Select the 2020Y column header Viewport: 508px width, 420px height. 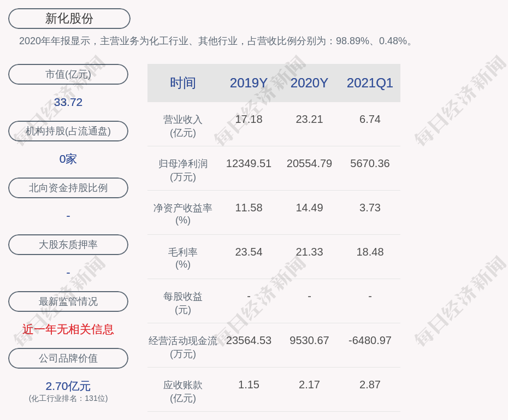click(x=309, y=82)
